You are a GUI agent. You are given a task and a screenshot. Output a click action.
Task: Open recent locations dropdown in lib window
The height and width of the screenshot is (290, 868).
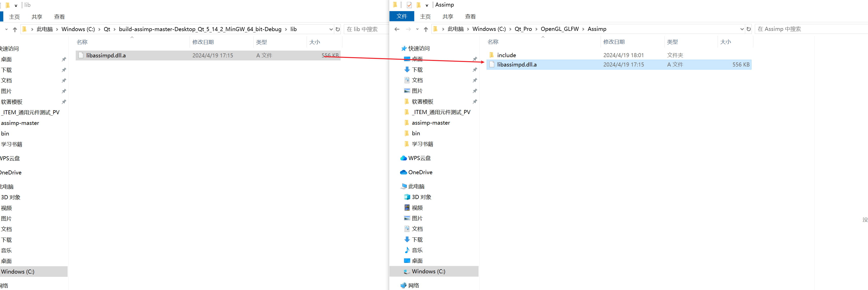point(6,30)
